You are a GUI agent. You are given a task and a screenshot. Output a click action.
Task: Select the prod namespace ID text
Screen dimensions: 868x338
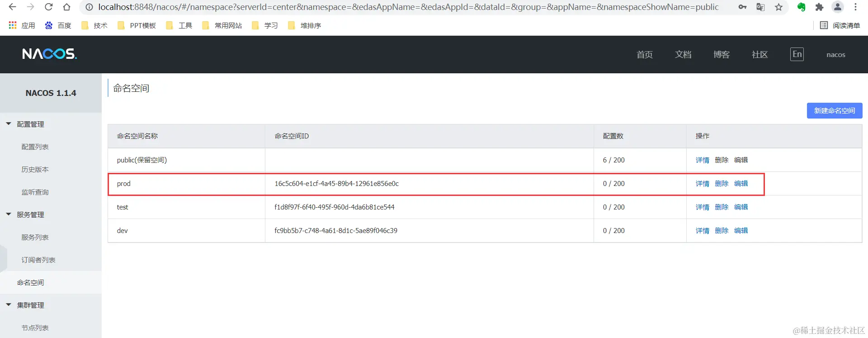pyautogui.click(x=336, y=183)
